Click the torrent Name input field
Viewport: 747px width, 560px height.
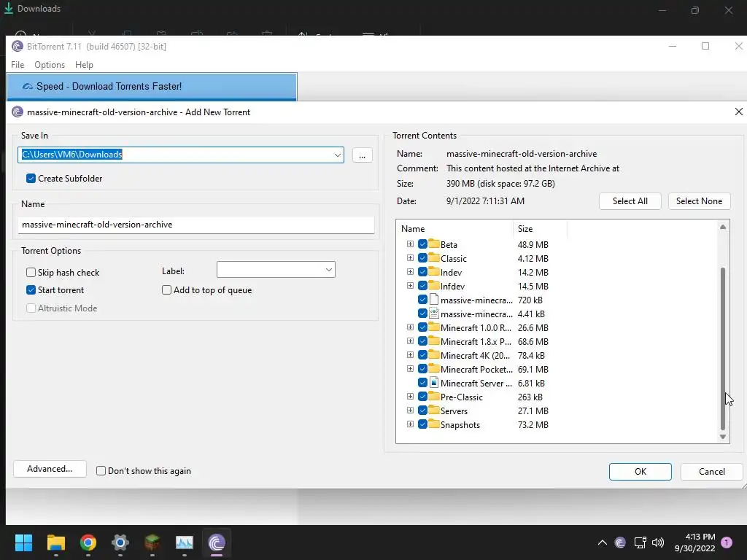tap(196, 225)
